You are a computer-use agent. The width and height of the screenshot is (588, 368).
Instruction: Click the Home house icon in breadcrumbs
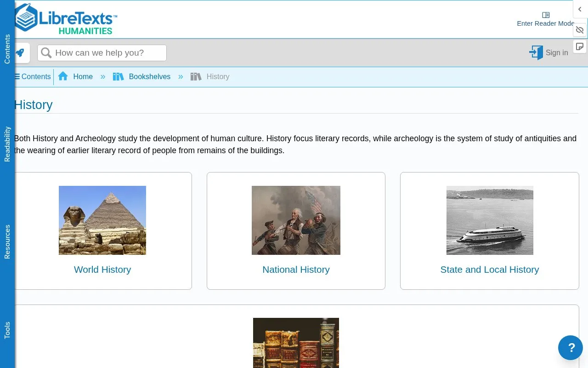point(63,76)
